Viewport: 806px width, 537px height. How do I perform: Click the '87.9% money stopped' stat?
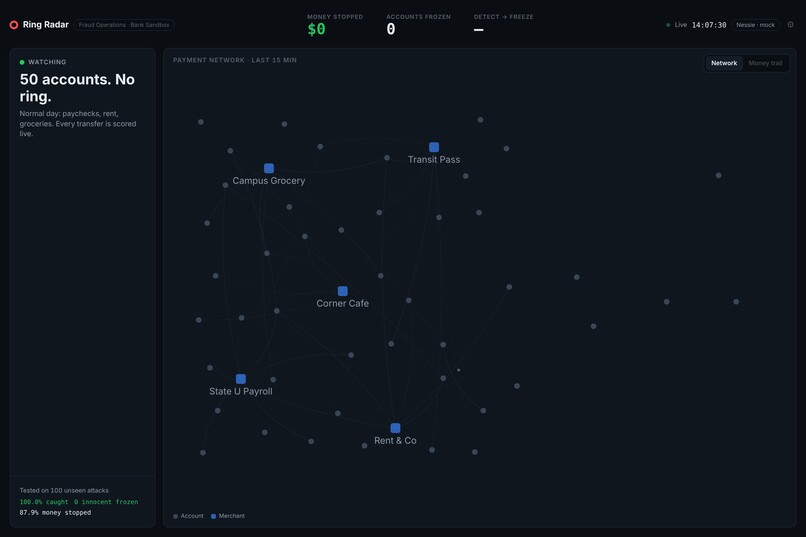[55, 512]
